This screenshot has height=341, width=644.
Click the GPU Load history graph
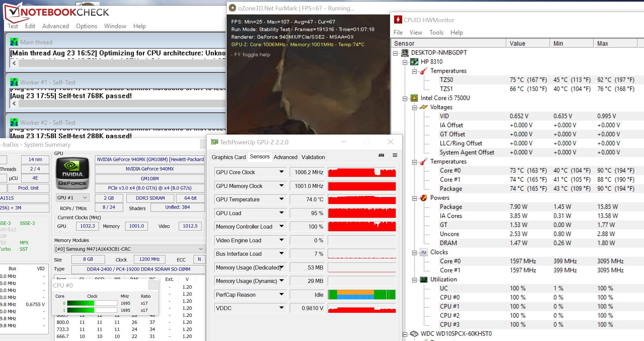click(362, 213)
